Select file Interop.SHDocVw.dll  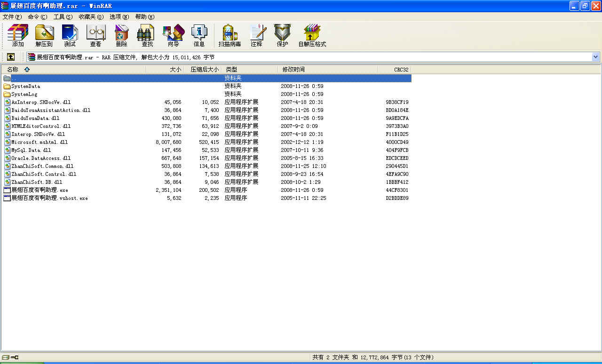click(x=38, y=134)
